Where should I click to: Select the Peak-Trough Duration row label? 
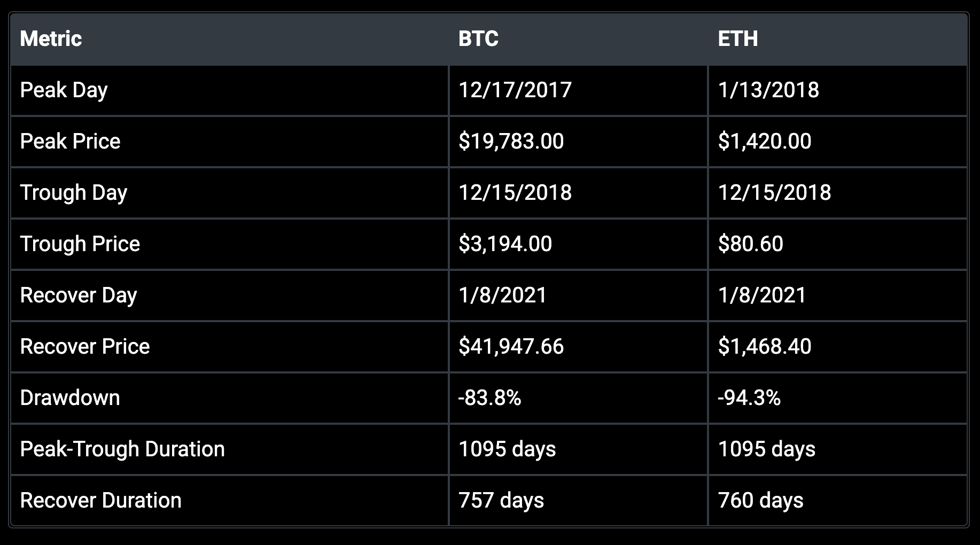click(122, 449)
